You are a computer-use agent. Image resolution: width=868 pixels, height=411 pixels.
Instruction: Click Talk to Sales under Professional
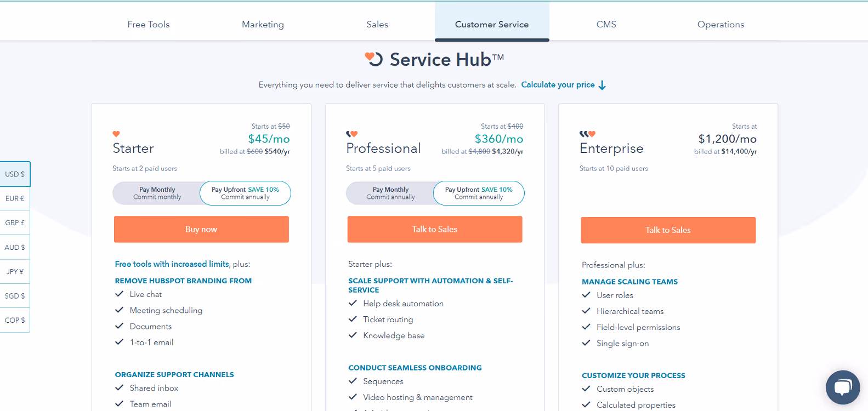pos(435,229)
